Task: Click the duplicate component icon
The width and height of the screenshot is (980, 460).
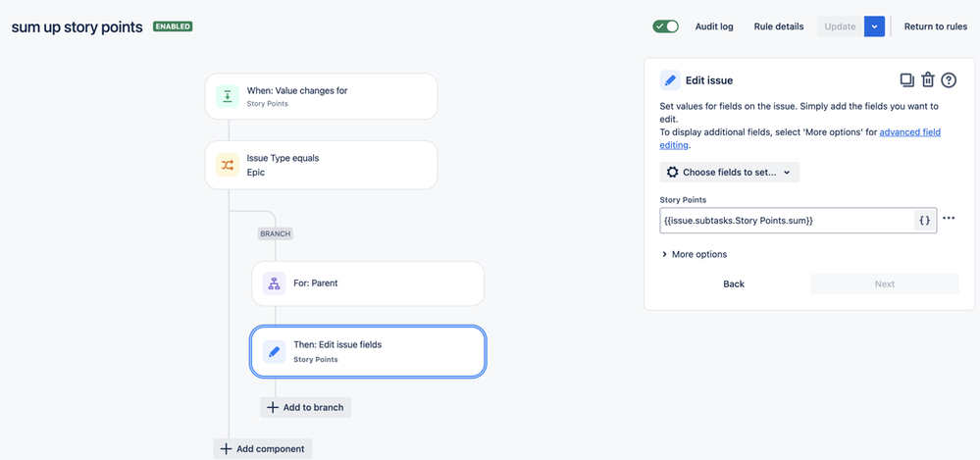Action: pos(906,80)
